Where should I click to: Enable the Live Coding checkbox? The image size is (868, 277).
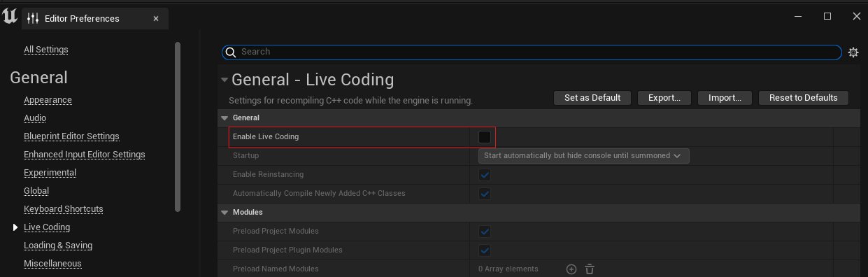pyautogui.click(x=484, y=137)
